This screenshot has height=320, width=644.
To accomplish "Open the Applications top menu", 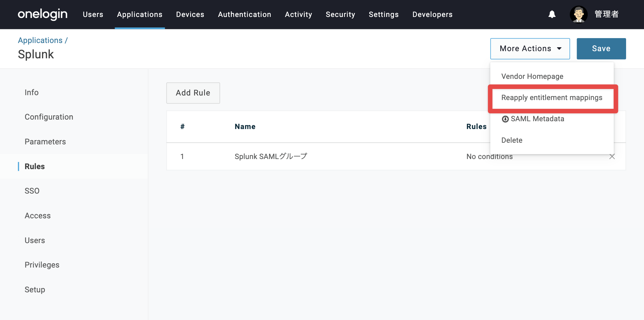I will coord(140,14).
